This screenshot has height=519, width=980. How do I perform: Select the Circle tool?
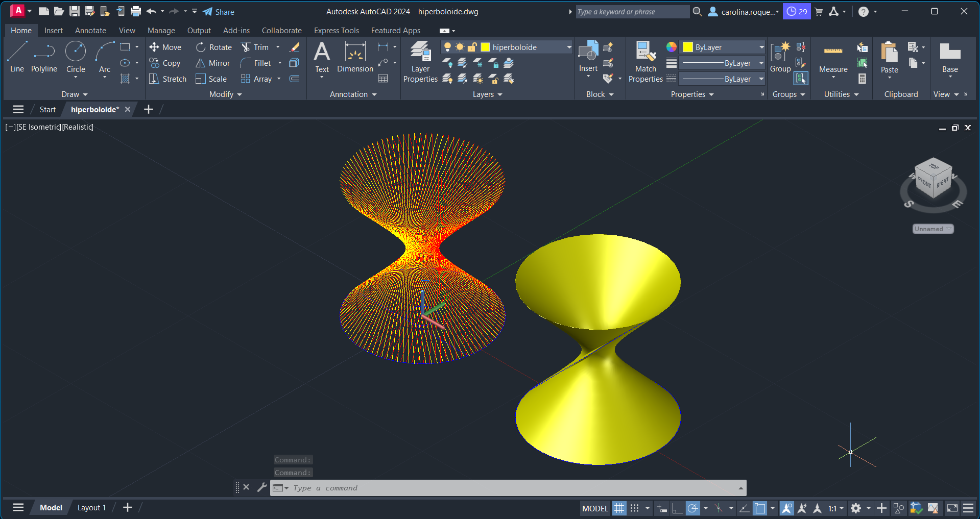(x=76, y=57)
